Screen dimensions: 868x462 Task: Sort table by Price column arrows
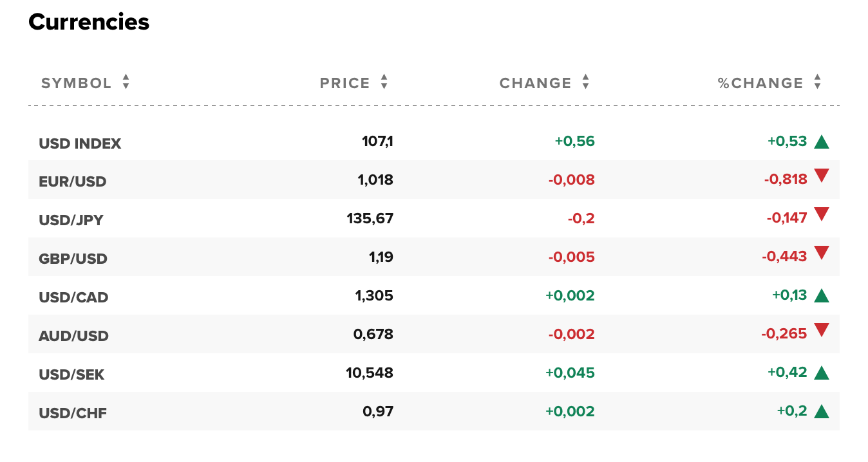(384, 82)
